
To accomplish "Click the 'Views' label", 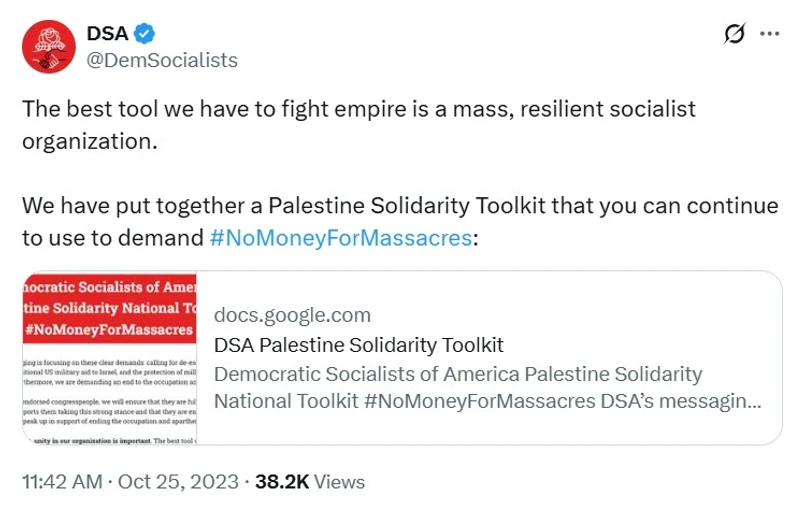I will point(338,481).
